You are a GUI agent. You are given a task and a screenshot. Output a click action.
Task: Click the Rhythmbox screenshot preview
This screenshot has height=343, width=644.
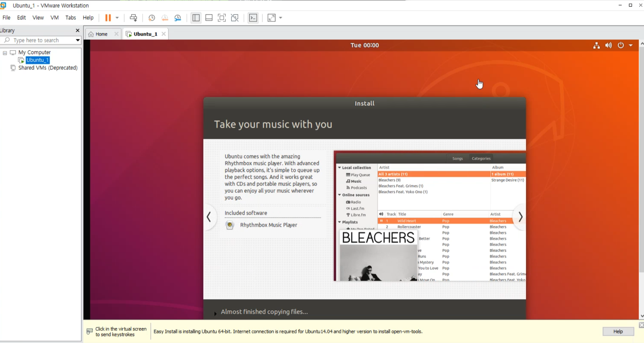[430, 216]
